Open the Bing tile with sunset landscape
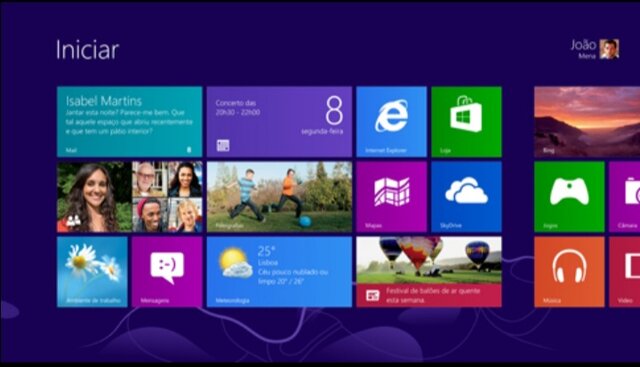The image size is (640, 367). pos(587,122)
